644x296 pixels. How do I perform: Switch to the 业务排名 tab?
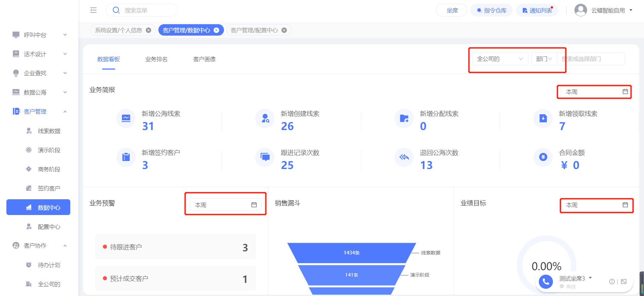156,59
